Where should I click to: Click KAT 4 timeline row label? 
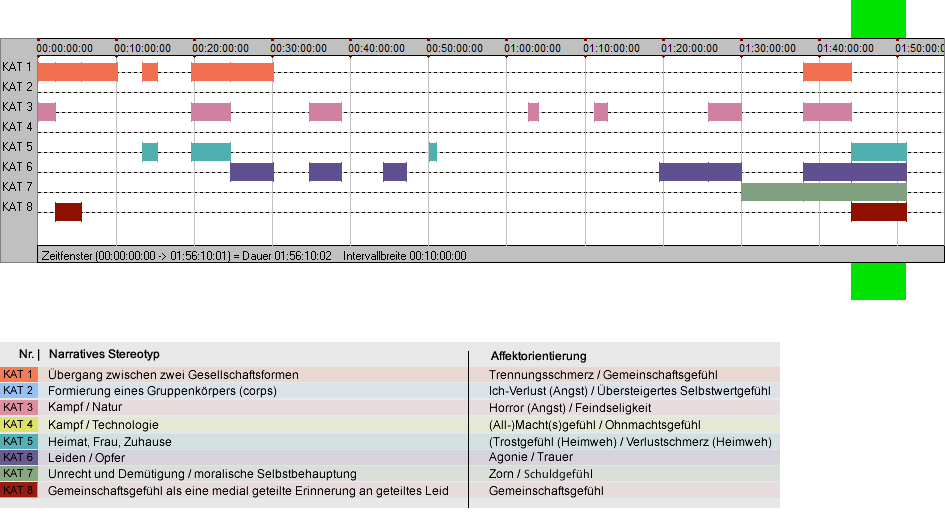coord(17,127)
